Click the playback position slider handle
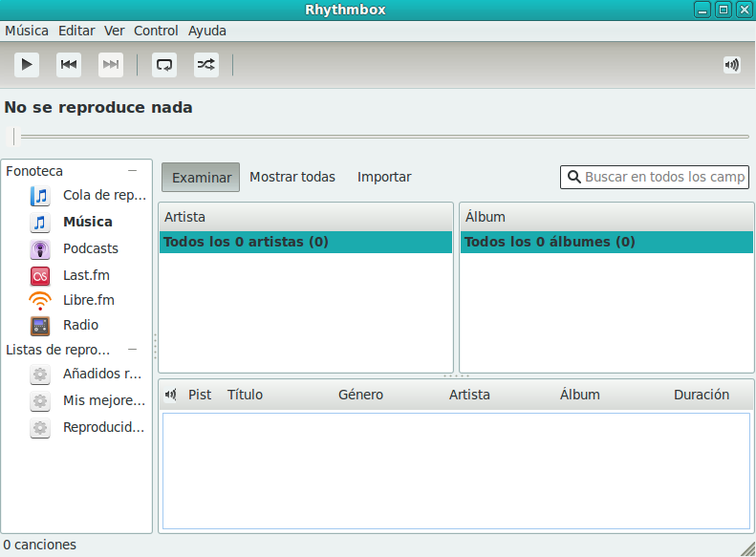The image size is (756, 557). (14, 137)
